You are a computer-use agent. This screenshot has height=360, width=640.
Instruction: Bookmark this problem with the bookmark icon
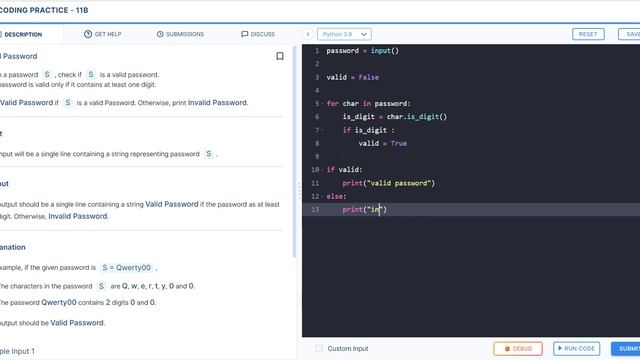280,56
